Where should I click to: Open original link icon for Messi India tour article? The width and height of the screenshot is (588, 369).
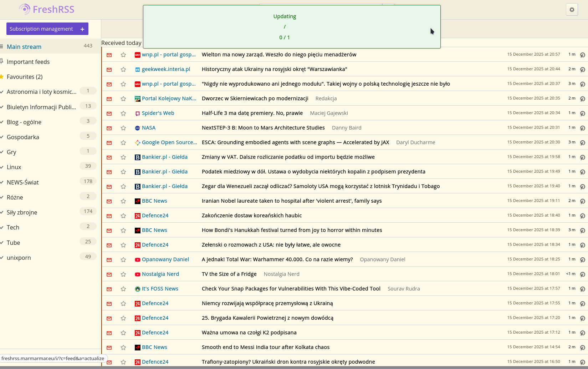pos(582,347)
